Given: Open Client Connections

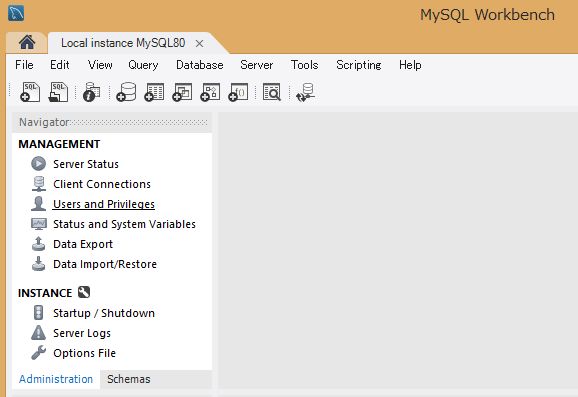Looking at the screenshot, I should coord(102,184).
